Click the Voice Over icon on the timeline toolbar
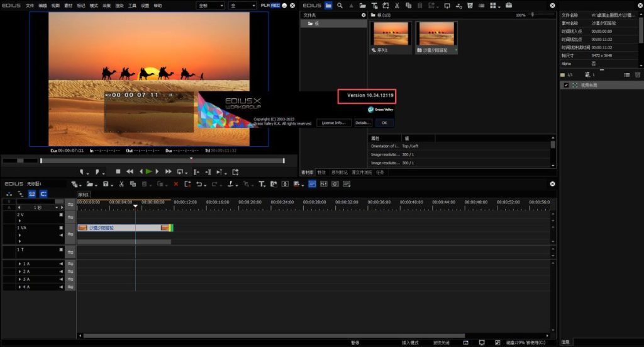 (285, 184)
